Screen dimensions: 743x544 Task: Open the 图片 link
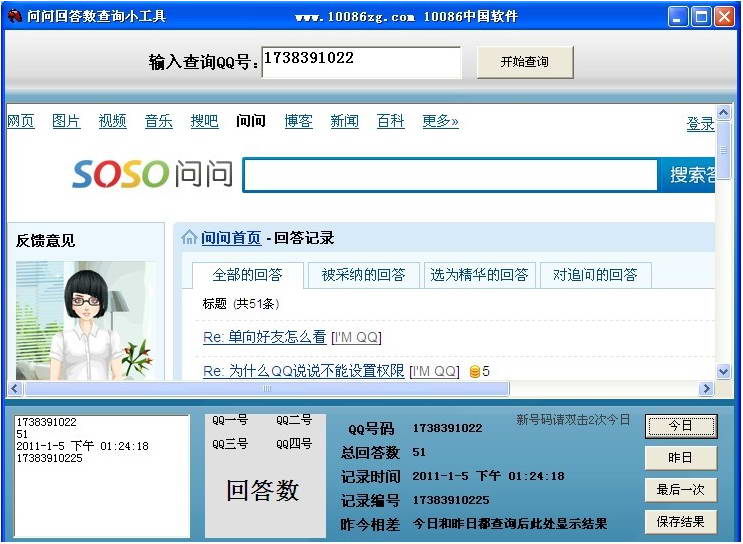point(66,121)
